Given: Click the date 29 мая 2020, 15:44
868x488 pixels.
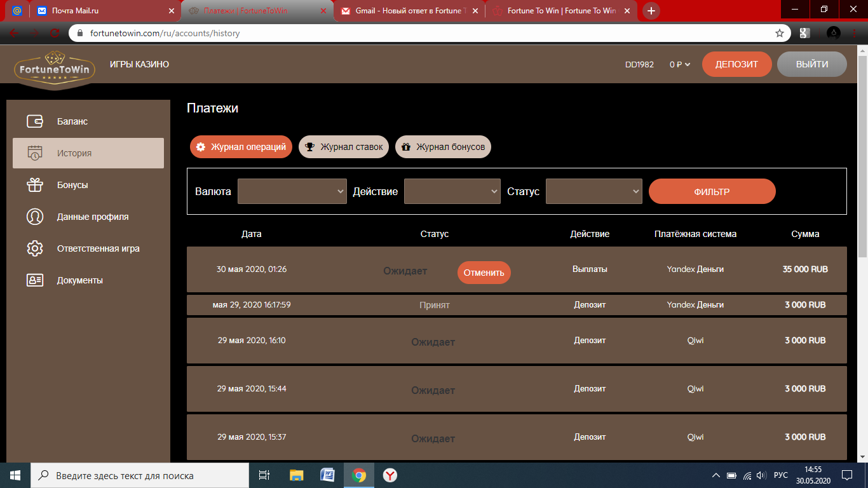Looking at the screenshot, I should [252, 389].
